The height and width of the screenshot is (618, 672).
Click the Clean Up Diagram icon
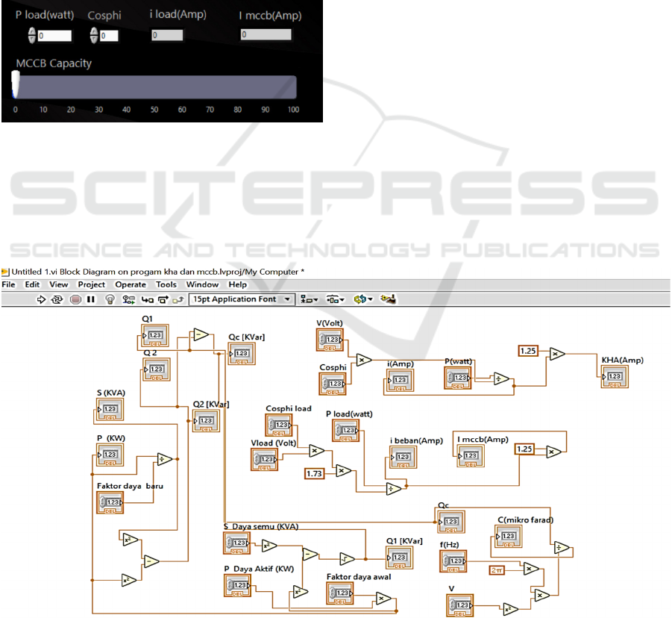click(x=387, y=299)
